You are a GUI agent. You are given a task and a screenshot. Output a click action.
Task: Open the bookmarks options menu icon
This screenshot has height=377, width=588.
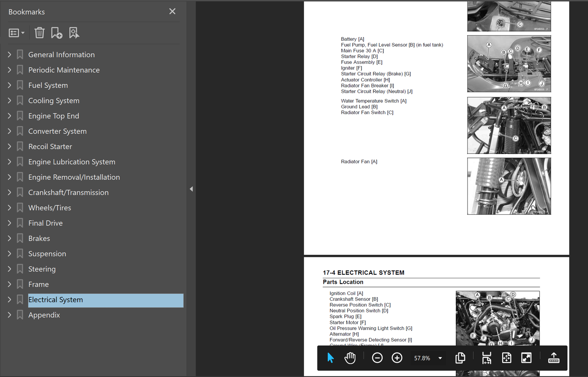[17, 33]
